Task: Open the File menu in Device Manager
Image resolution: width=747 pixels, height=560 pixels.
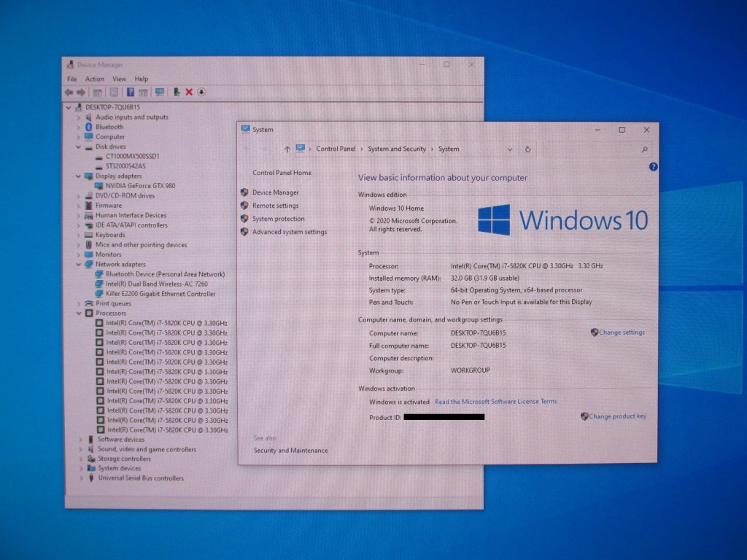Action: [x=72, y=79]
